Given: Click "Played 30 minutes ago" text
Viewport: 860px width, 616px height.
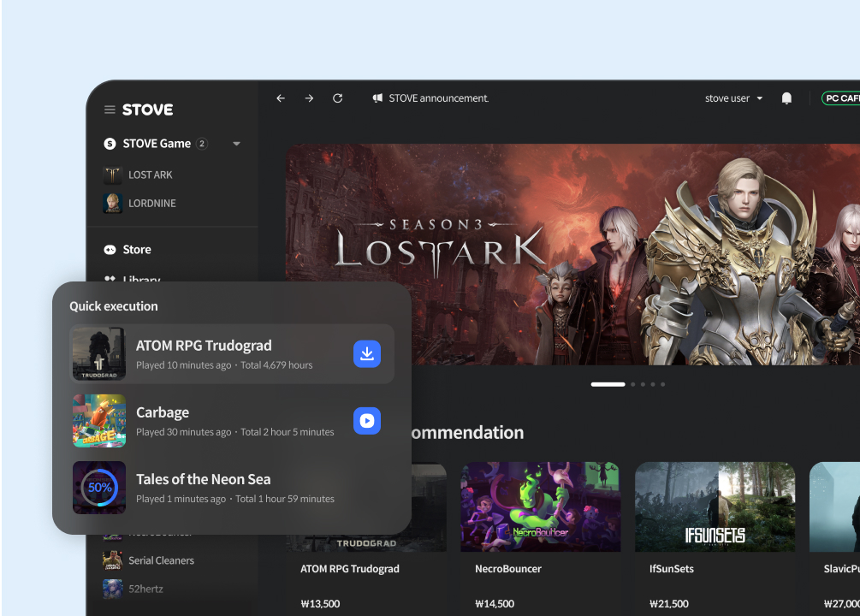Looking at the screenshot, I should pyautogui.click(x=184, y=432).
